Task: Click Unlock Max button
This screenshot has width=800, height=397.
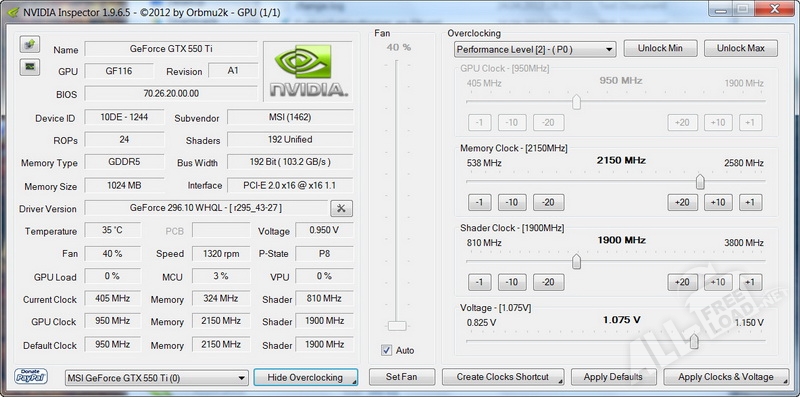Action: [x=741, y=48]
